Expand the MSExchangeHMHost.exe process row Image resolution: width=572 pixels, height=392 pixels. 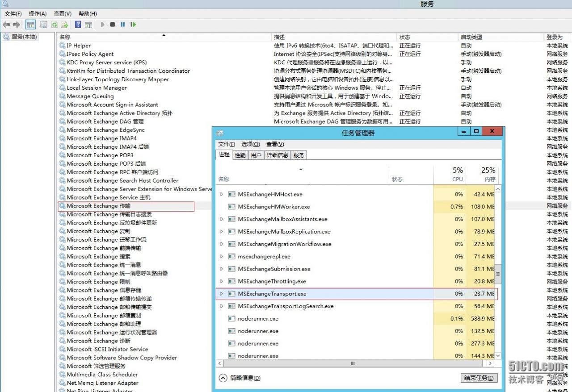(221, 195)
